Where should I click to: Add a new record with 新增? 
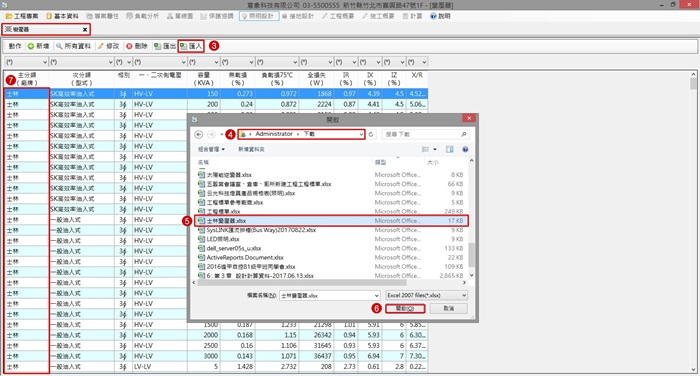pos(38,46)
